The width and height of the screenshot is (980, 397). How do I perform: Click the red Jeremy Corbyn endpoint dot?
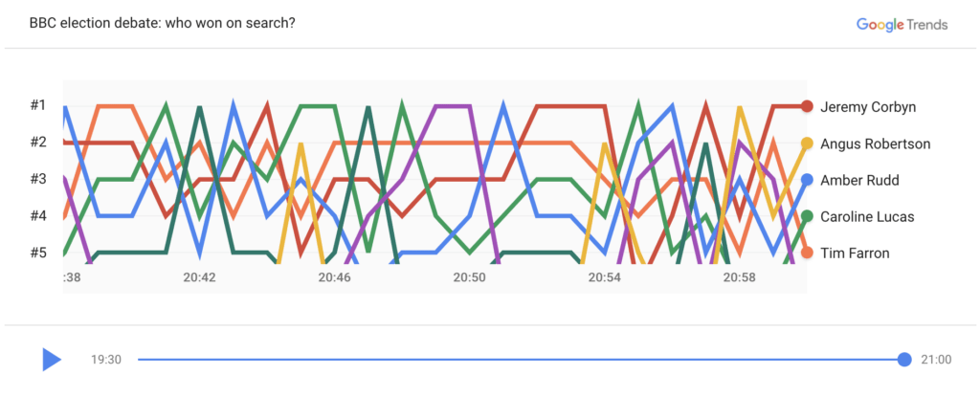pos(807,106)
